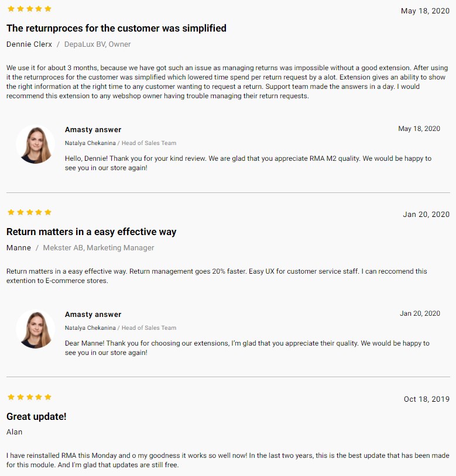456x476 pixels.
Task: Click the Jan 20, 2020 review date
Action: click(x=426, y=215)
